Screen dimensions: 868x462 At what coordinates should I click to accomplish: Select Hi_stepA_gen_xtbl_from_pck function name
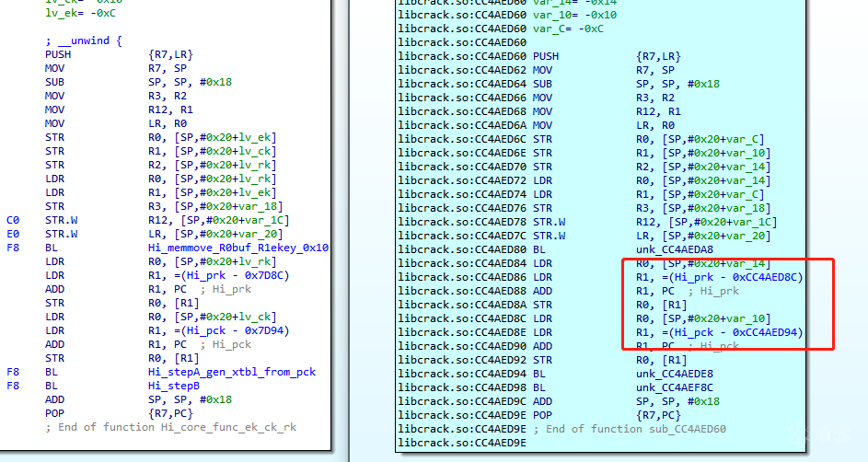tap(231, 373)
